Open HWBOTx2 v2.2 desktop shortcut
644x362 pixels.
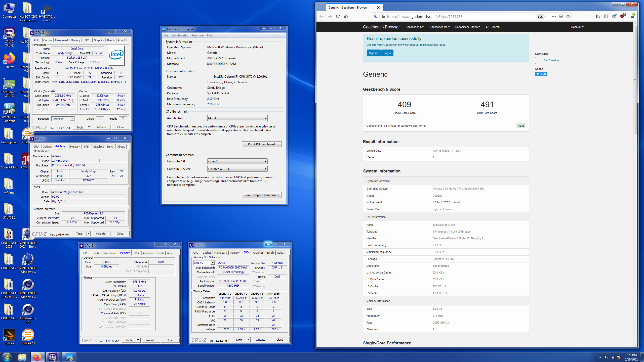point(47,12)
